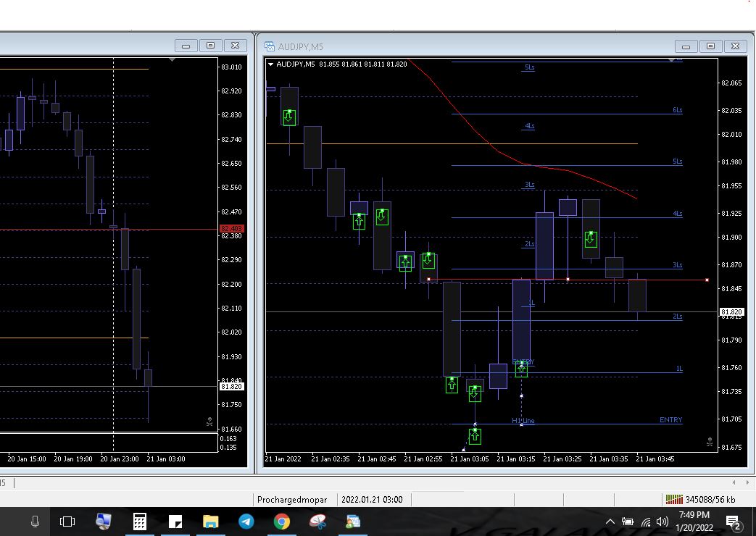
Task: Click the Prochargedmopar status bar entry
Action: (x=292, y=499)
